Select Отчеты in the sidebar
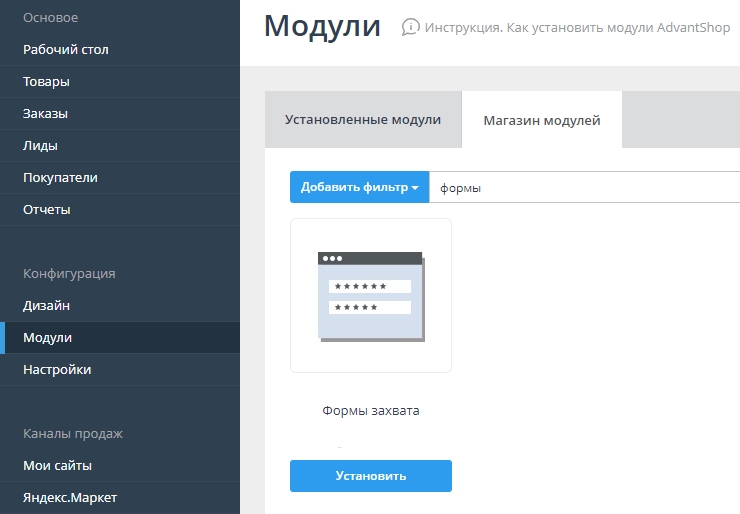Image resolution: width=740 pixels, height=514 pixels. click(47, 209)
